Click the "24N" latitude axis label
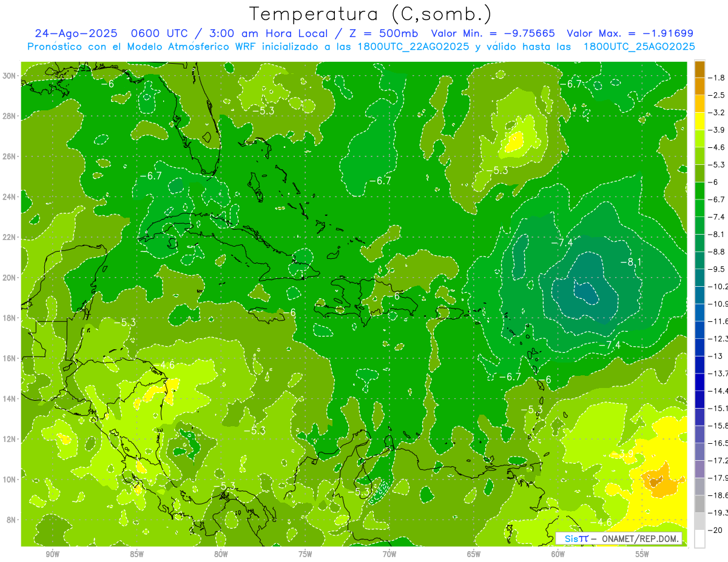728x562 pixels. [x=10, y=196]
